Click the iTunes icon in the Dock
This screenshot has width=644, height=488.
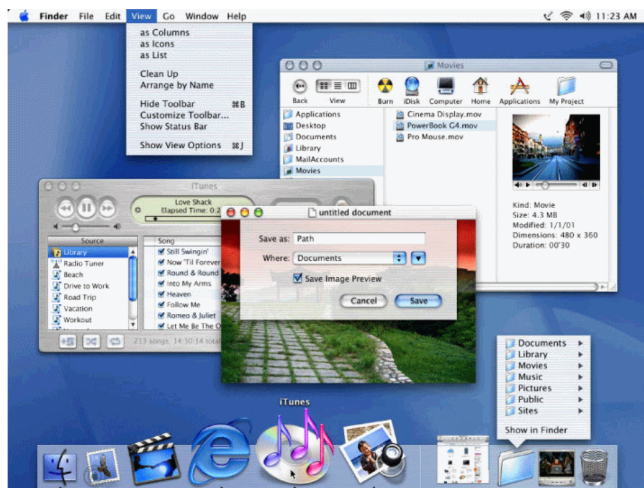(294, 448)
